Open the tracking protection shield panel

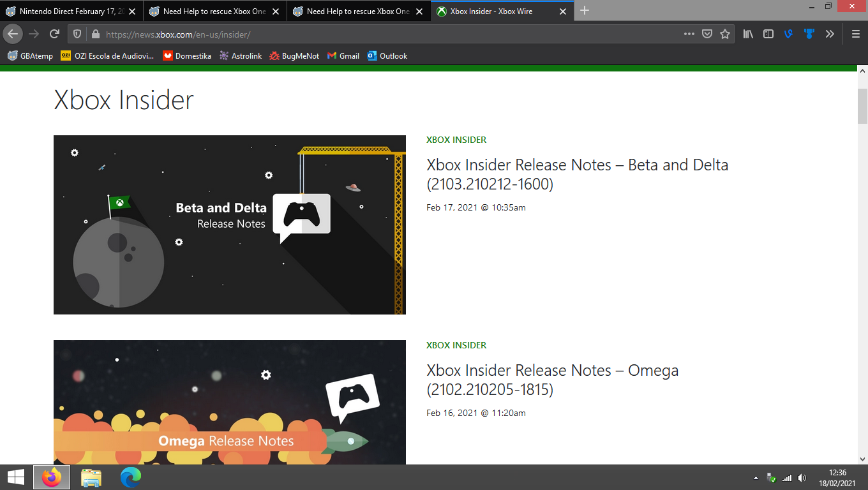coord(77,34)
